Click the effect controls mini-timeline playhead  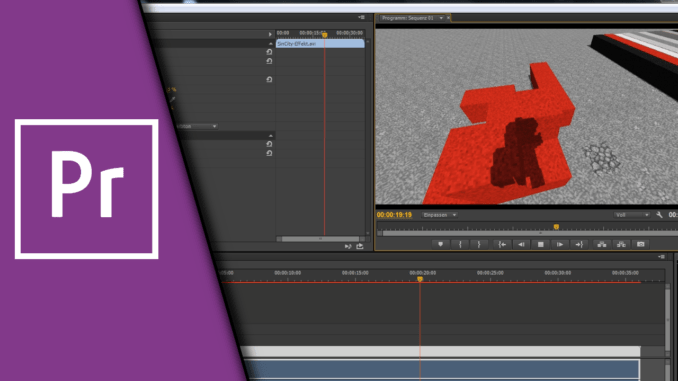tap(325, 35)
